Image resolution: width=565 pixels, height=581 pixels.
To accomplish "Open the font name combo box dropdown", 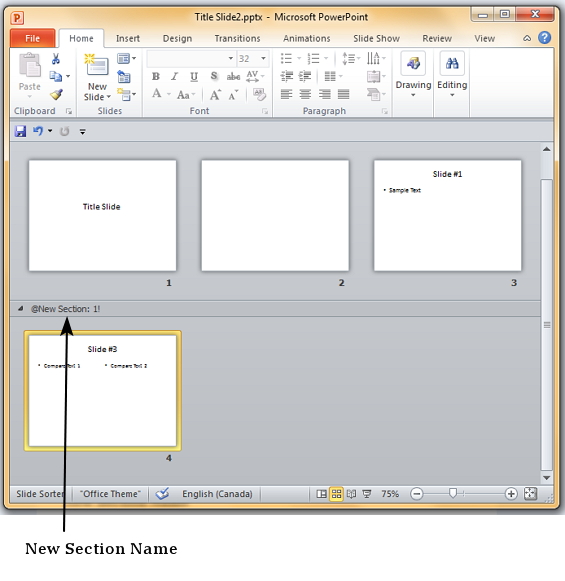I will 230,59.
